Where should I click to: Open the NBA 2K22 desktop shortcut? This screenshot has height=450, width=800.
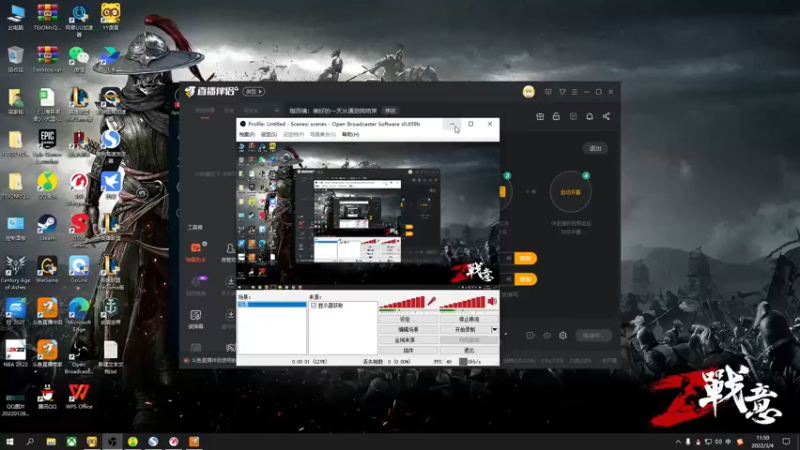point(16,353)
